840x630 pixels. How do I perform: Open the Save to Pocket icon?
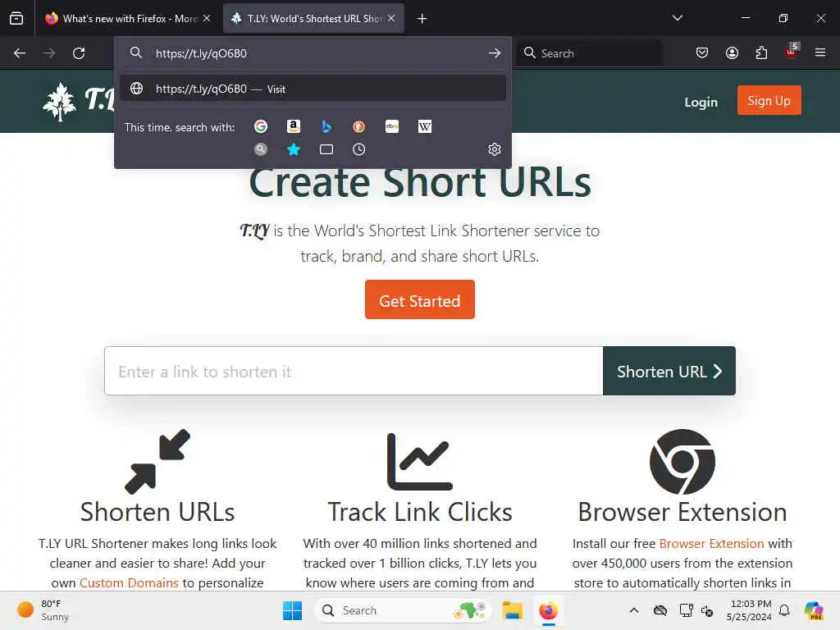tap(702, 53)
